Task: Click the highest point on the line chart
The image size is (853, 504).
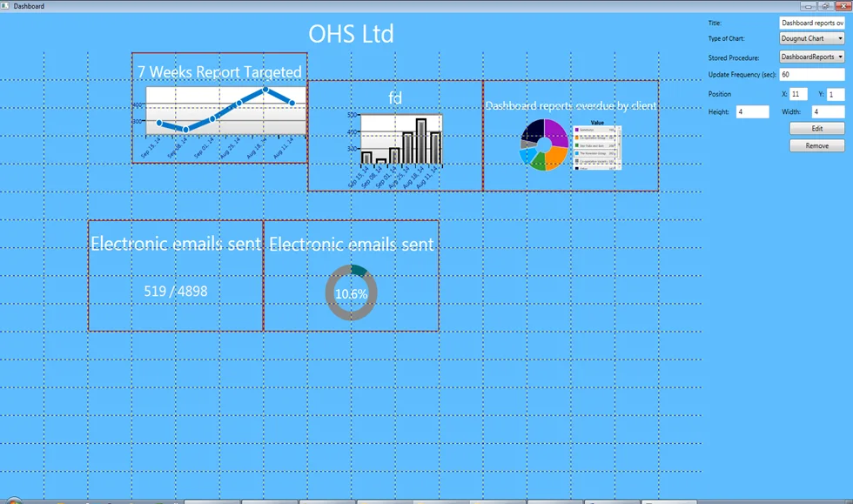Action: coord(265,90)
